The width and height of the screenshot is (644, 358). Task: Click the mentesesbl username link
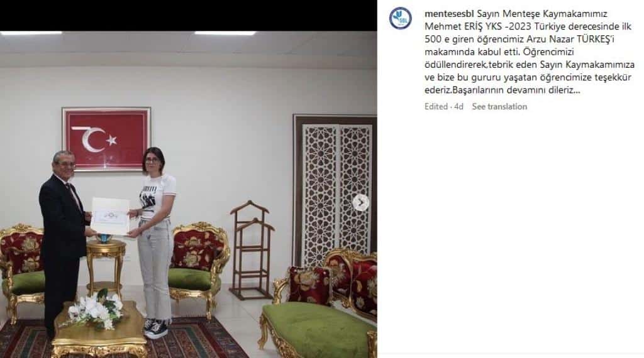pyautogui.click(x=449, y=14)
